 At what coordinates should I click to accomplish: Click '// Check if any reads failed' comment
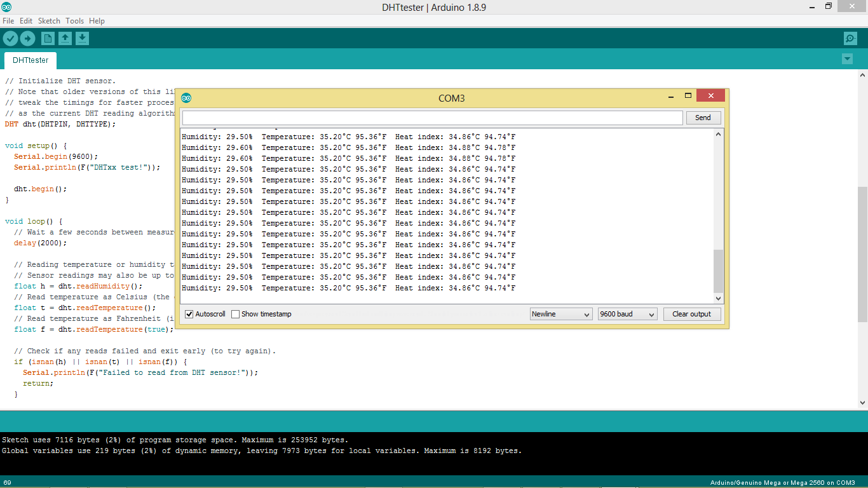pos(145,351)
